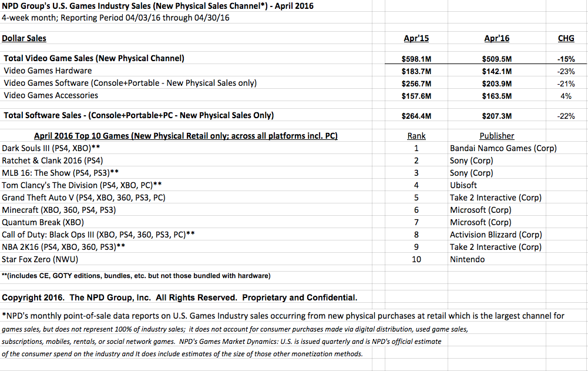
Task: Select the Rank column header
Action: point(416,136)
